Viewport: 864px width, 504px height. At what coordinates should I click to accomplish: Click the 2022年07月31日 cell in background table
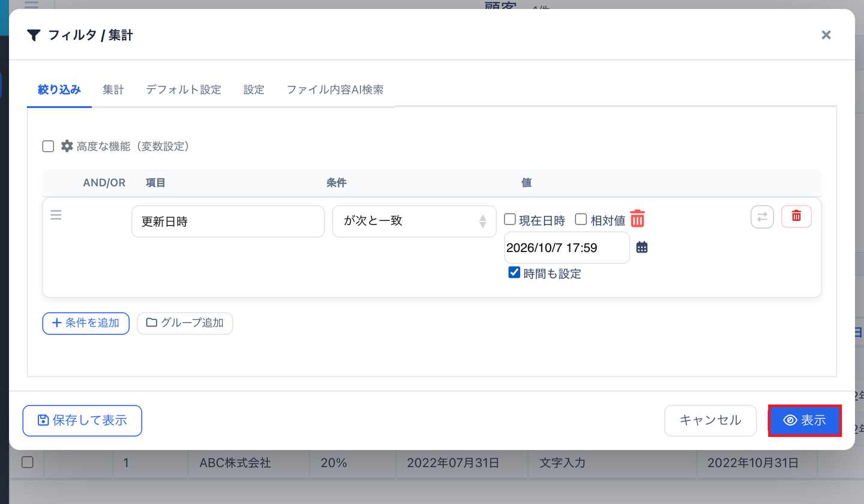(462, 463)
